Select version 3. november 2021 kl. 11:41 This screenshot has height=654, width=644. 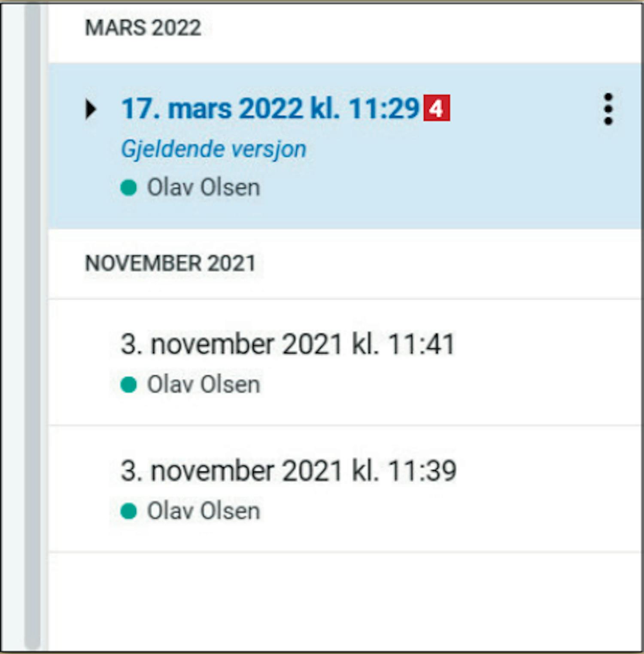288,344
